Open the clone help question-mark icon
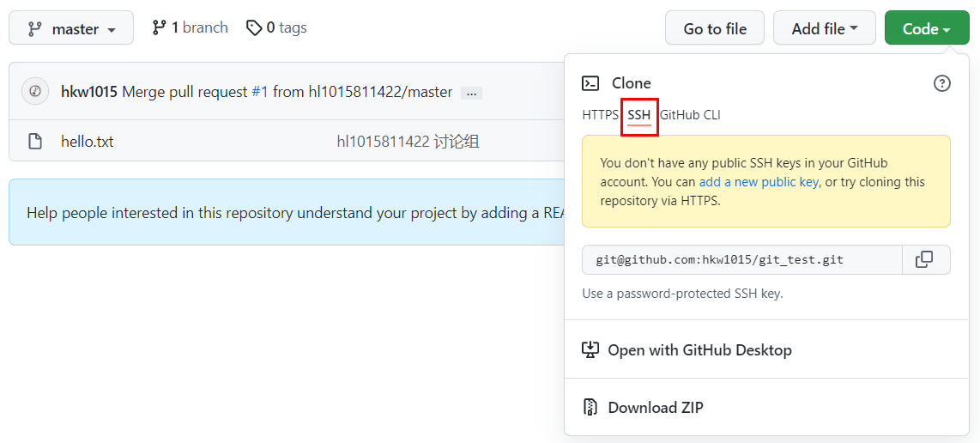 pyautogui.click(x=942, y=83)
